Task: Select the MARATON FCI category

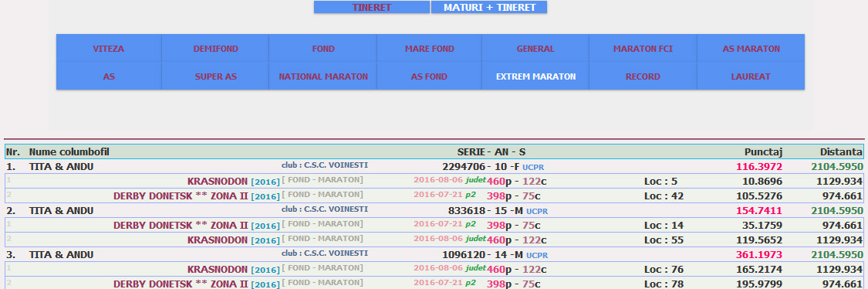Action: pyautogui.click(x=643, y=49)
